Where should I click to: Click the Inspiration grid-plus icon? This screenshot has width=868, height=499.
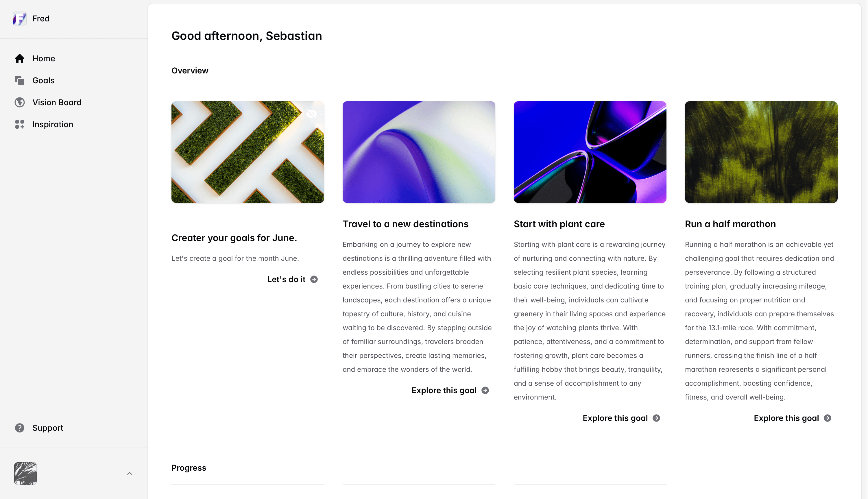coord(20,124)
